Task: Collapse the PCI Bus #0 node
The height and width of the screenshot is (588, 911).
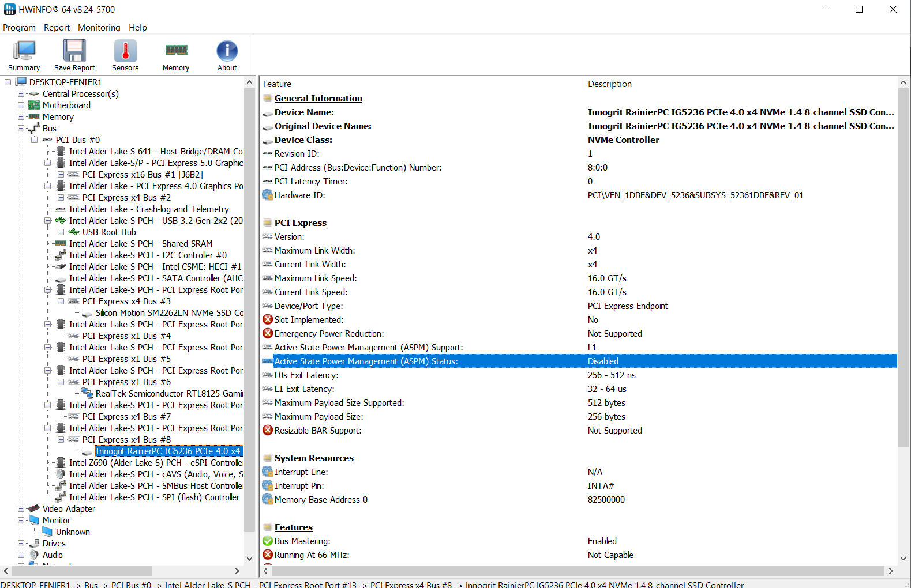Action: pos(35,140)
